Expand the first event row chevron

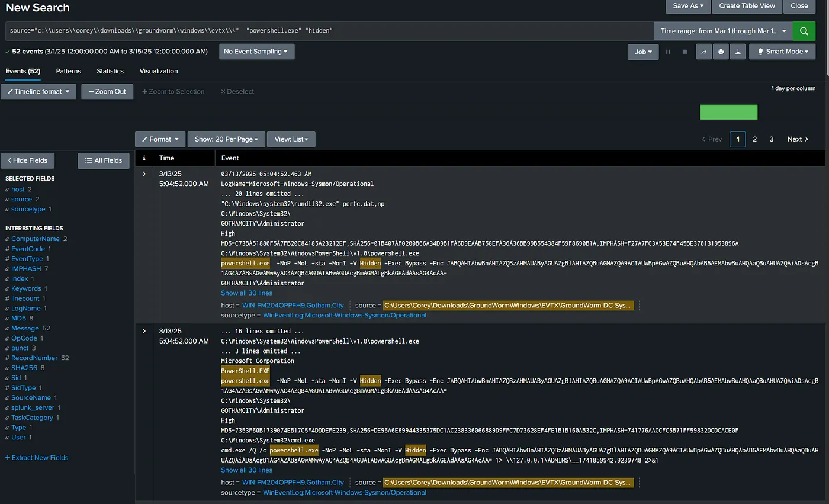click(144, 174)
